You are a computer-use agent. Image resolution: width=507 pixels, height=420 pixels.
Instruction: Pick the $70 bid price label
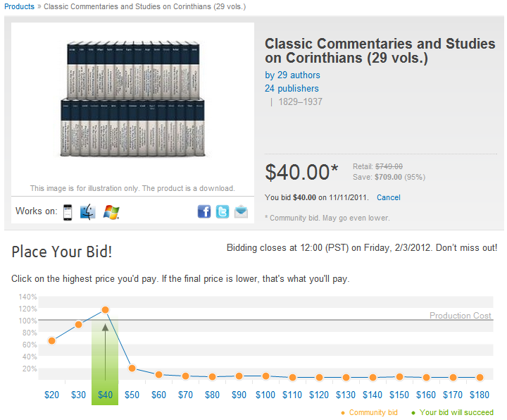point(185,395)
